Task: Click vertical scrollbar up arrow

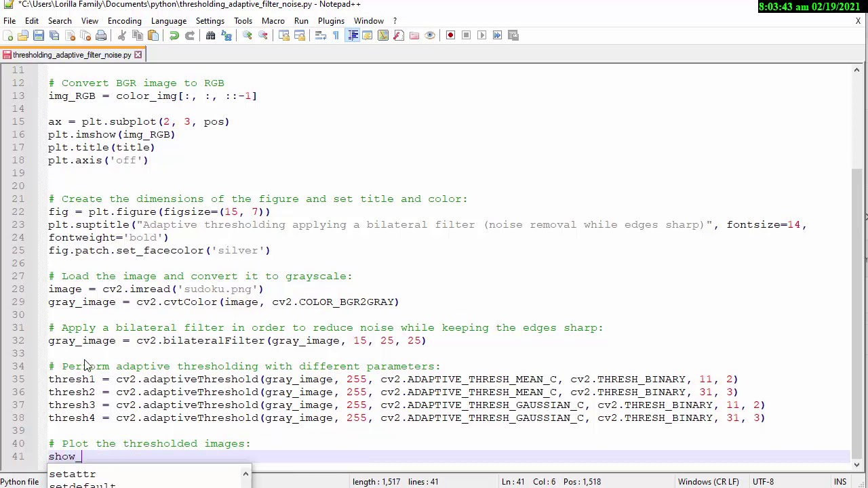Action: 856,70
